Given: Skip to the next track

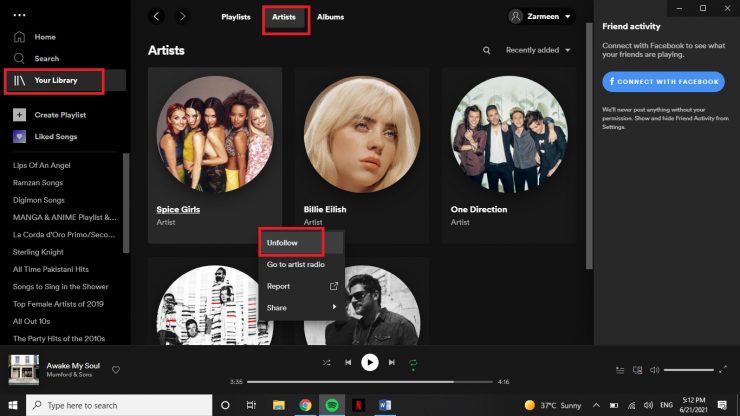Looking at the screenshot, I should tap(392, 363).
